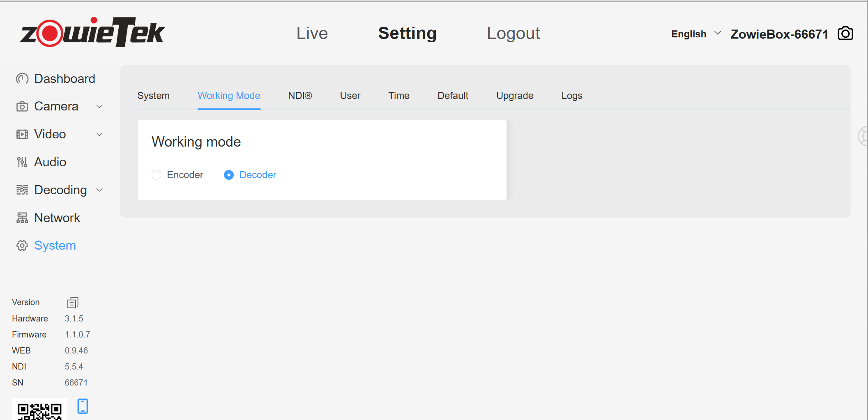This screenshot has height=420, width=868.
Task: Click the Audio mixer sliders icon
Action: click(x=22, y=162)
